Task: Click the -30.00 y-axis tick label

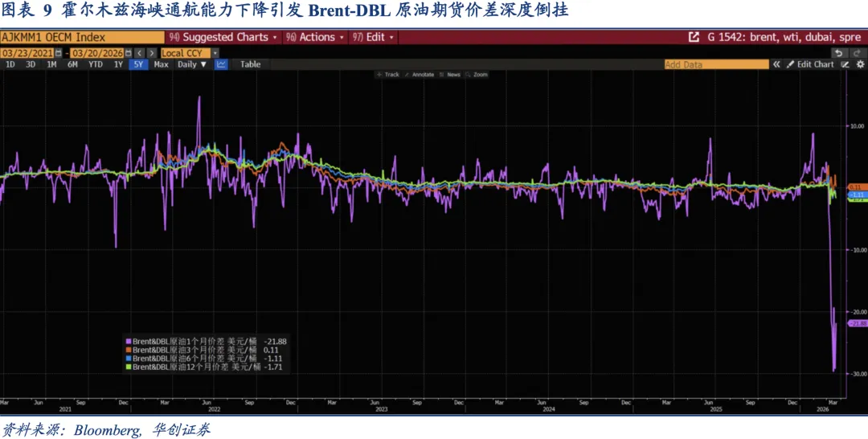Action: coord(858,374)
